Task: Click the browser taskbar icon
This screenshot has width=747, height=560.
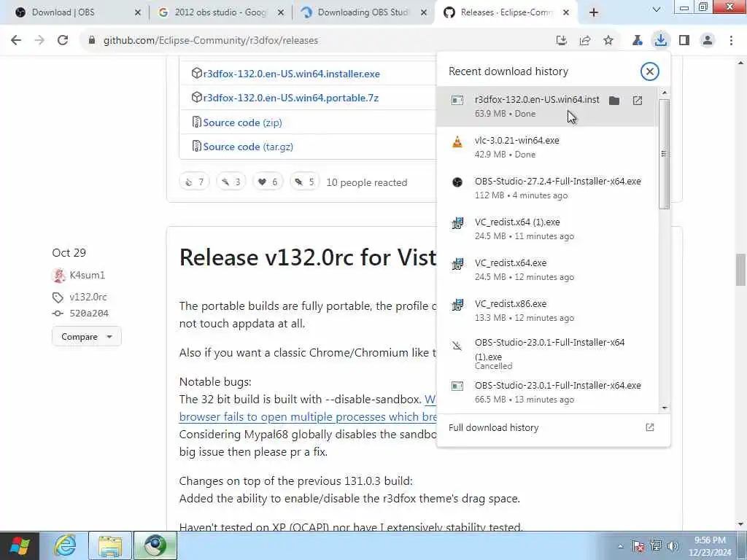Action: pos(155,545)
